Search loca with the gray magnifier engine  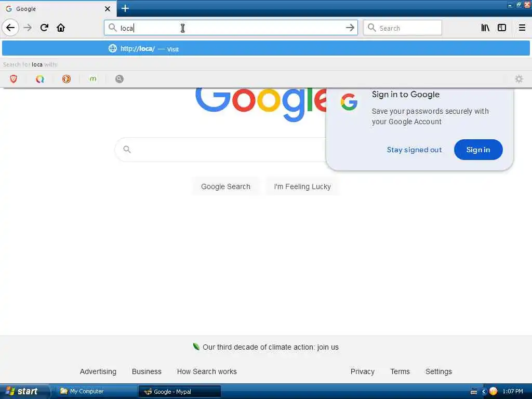point(119,79)
